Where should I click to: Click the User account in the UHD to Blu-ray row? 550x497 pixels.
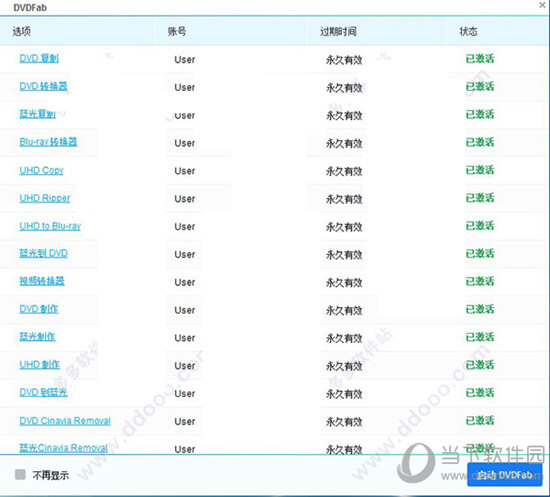coord(185,227)
